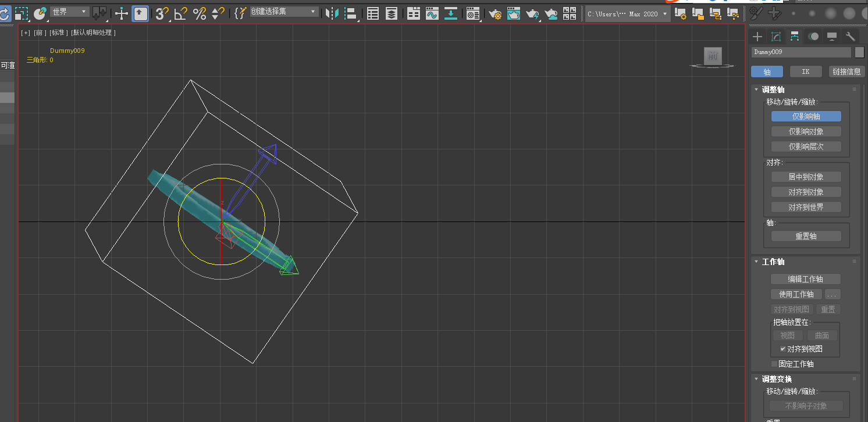
Task: Click the Use Pivot Point Center icon
Action: click(x=99, y=14)
